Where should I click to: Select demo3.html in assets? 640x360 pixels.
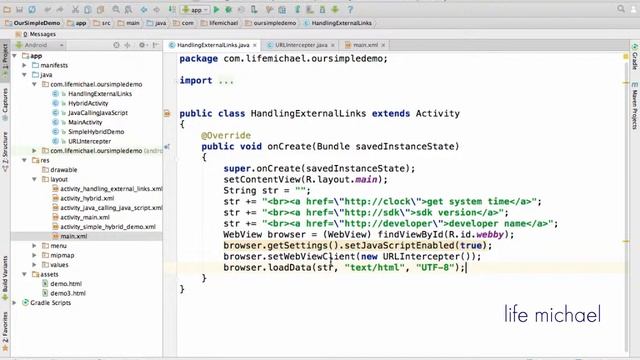point(68,293)
